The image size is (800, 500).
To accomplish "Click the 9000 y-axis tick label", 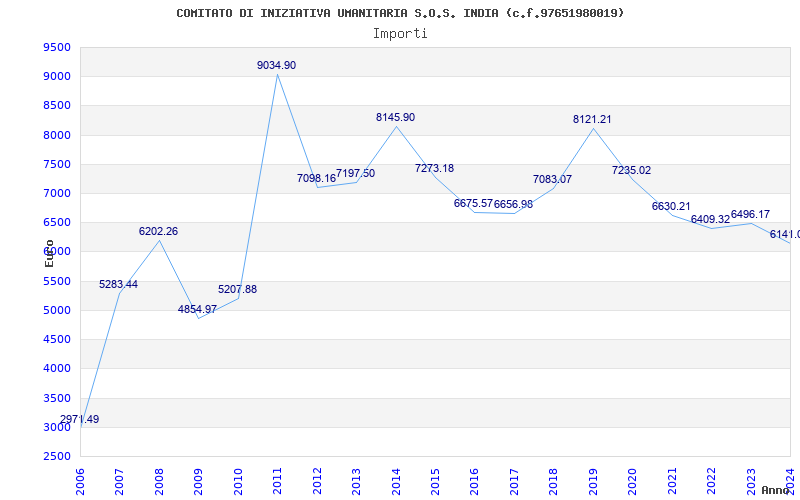I will 57,77.
